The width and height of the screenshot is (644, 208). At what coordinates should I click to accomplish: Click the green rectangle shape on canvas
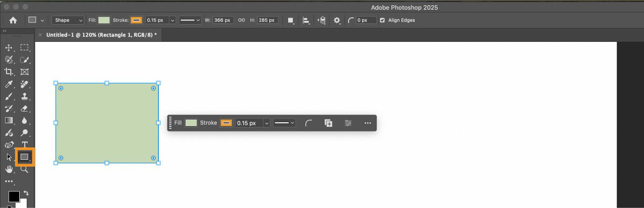pos(107,123)
